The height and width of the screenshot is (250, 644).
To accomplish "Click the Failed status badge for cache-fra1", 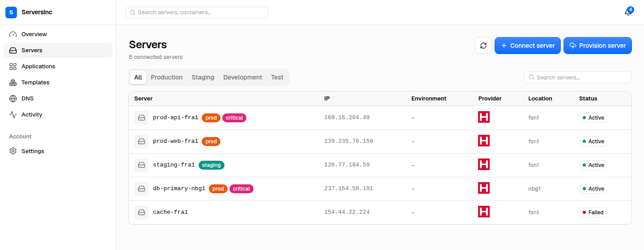I will click(x=593, y=212).
